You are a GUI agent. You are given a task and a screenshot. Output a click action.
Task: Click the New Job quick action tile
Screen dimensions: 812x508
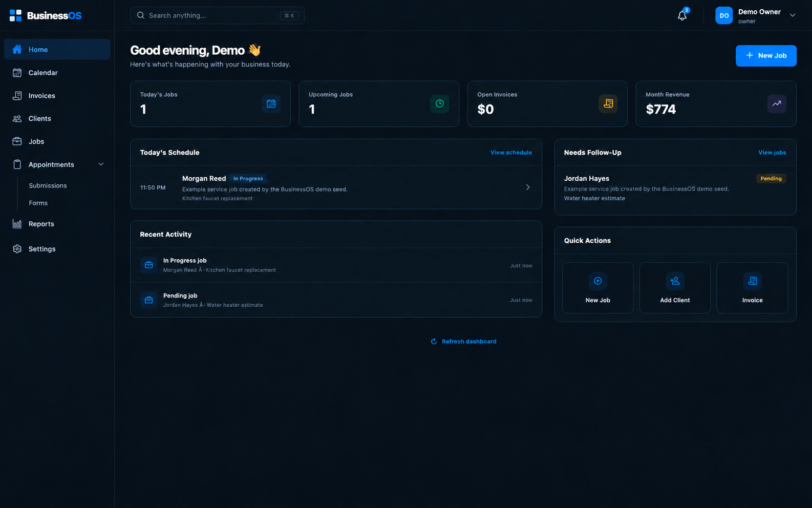[597, 288]
